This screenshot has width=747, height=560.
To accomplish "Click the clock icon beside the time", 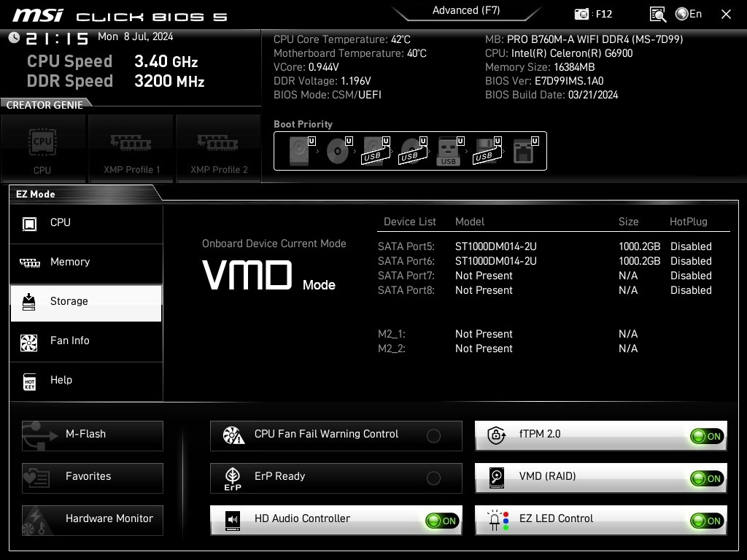I will [x=15, y=38].
